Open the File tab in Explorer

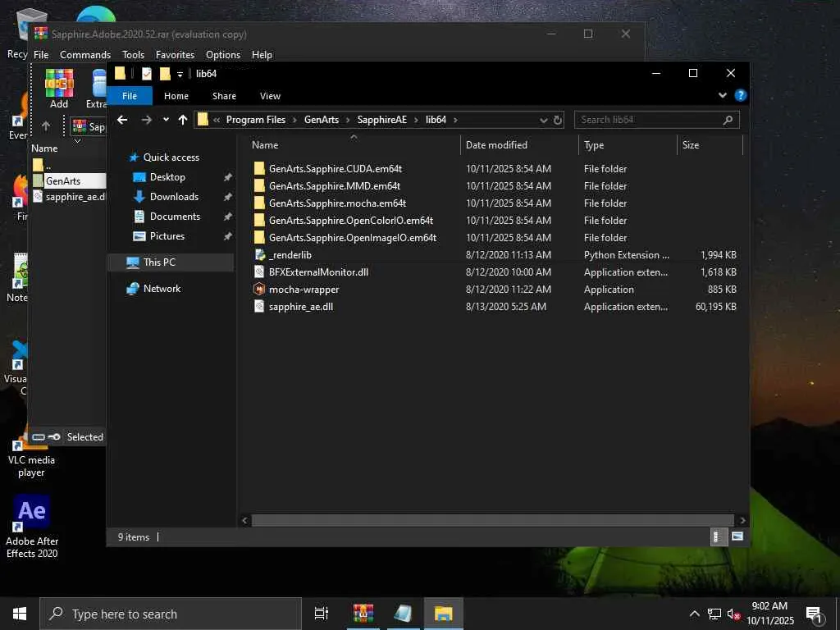coord(130,96)
